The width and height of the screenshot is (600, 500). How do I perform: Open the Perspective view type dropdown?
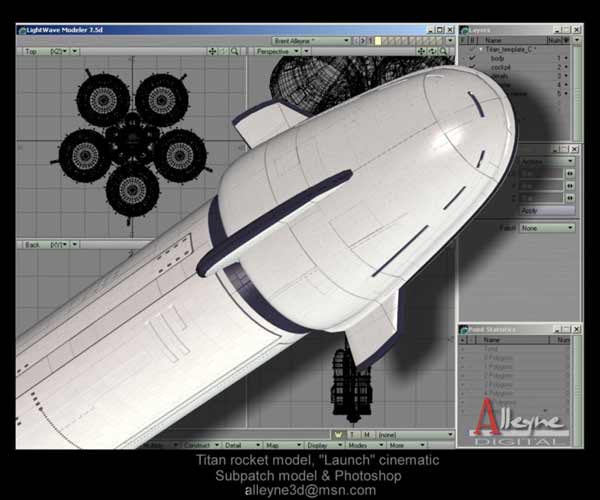point(278,51)
